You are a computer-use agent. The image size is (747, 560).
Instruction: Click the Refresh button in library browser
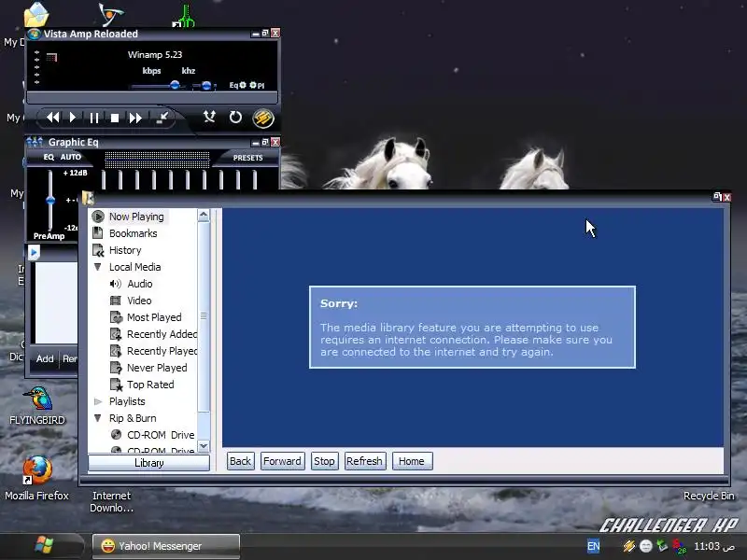(x=364, y=461)
